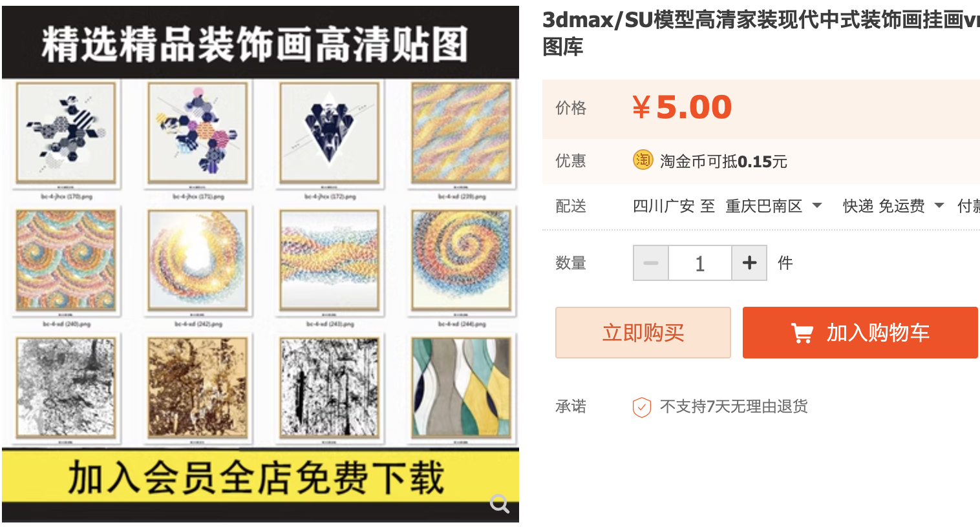This screenshot has height=527, width=980.
Task: Click the 加入购物车 add to cart button
Action: click(860, 333)
